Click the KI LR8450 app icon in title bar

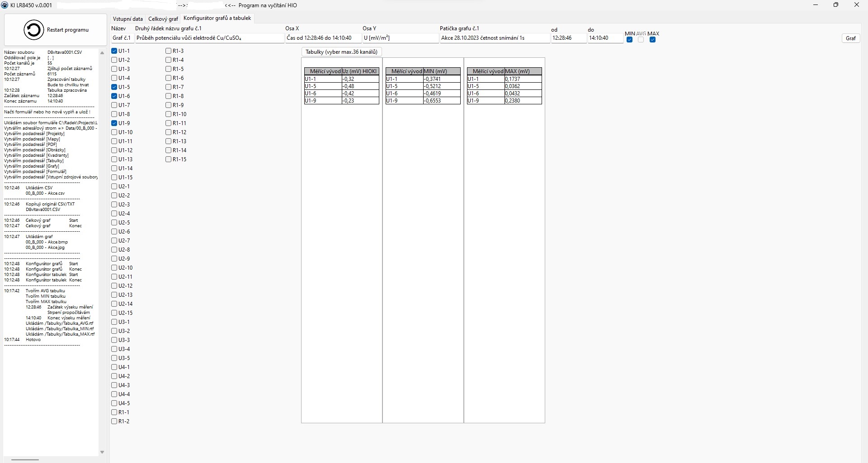click(5, 5)
